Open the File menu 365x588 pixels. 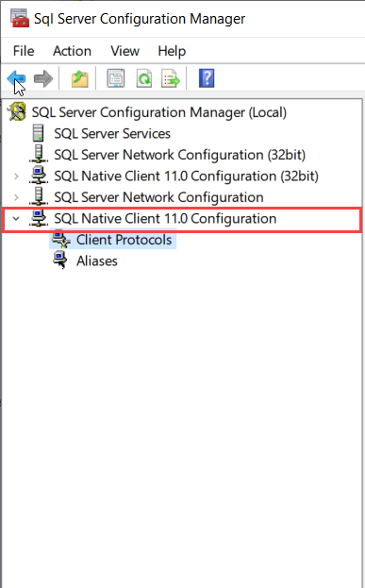click(x=24, y=51)
